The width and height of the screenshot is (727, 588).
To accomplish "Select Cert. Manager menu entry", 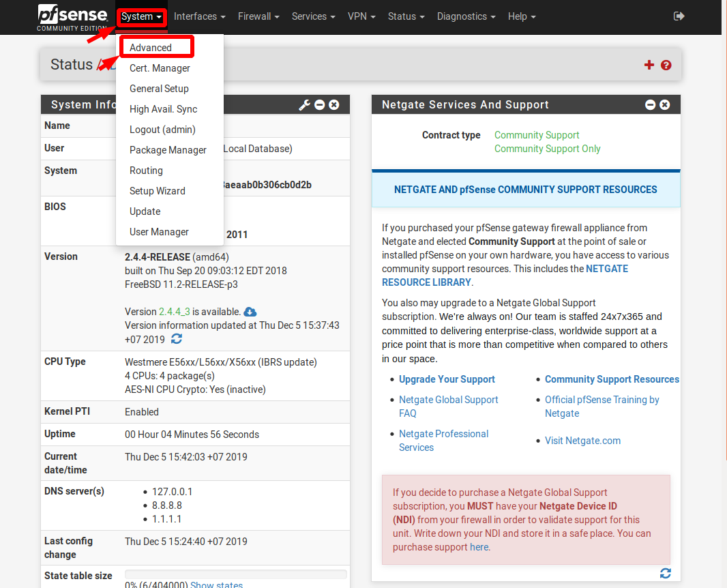I will coord(160,68).
